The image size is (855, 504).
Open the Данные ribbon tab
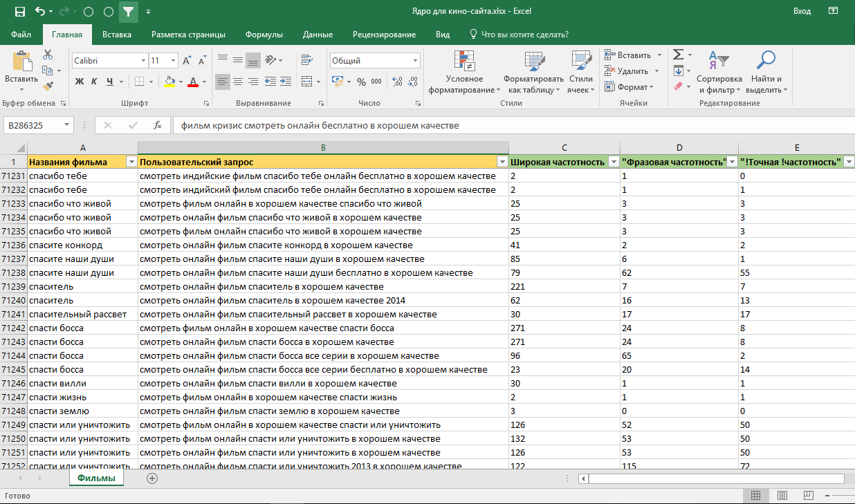(x=318, y=35)
